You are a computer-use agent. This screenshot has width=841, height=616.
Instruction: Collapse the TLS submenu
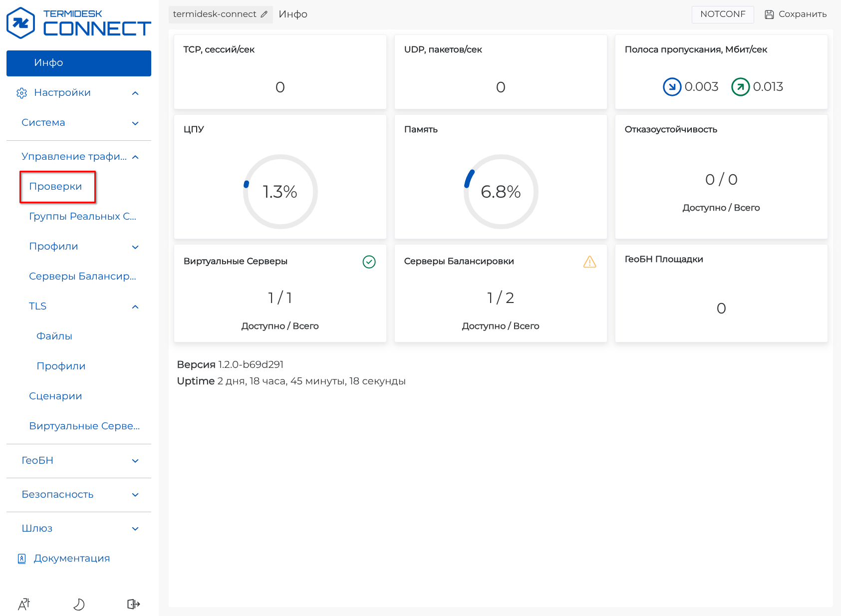coord(135,307)
